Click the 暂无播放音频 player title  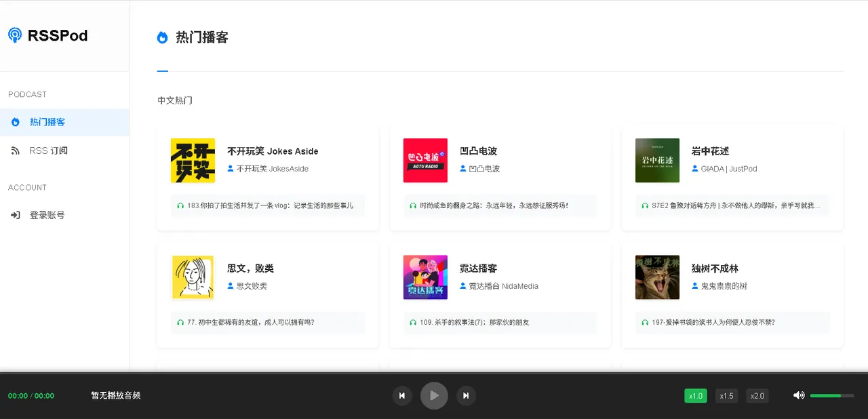click(116, 396)
